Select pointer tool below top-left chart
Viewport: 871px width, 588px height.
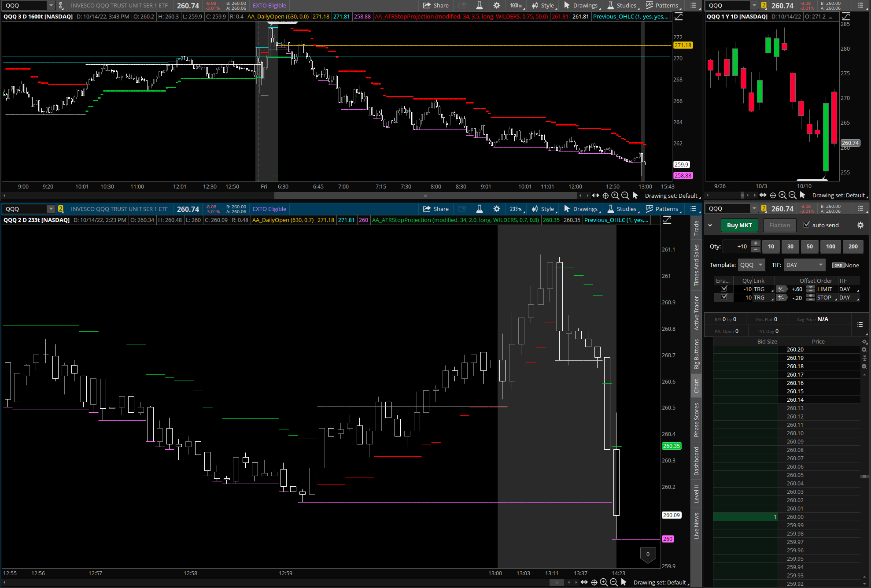coord(635,195)
